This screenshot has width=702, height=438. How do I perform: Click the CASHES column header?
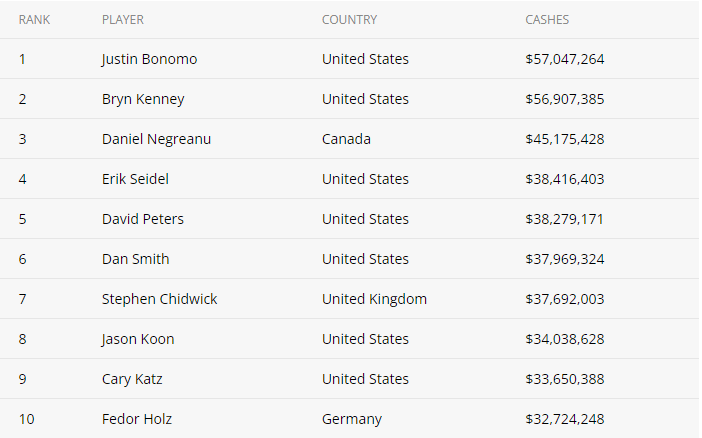547,20
